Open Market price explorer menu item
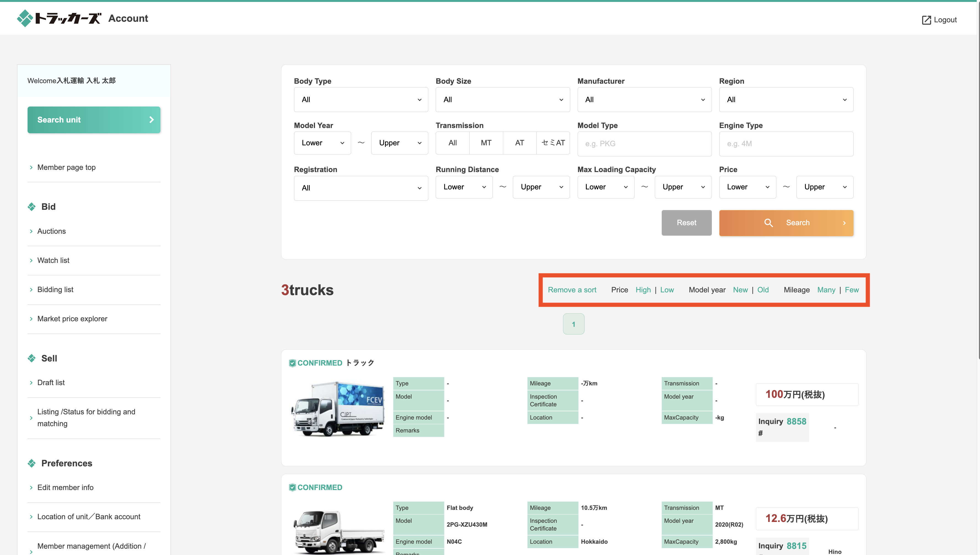 [72, 319]
